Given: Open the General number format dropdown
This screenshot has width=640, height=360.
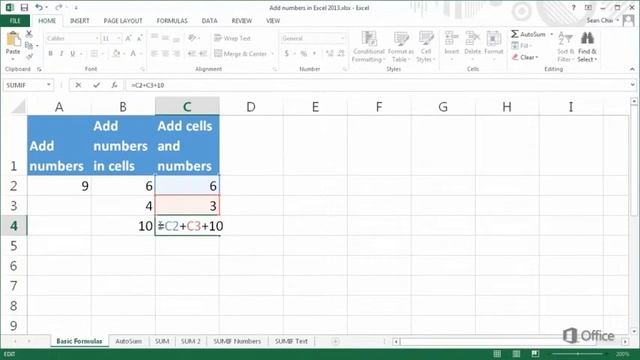Looking at the screenshot, I should coord(342,38).
